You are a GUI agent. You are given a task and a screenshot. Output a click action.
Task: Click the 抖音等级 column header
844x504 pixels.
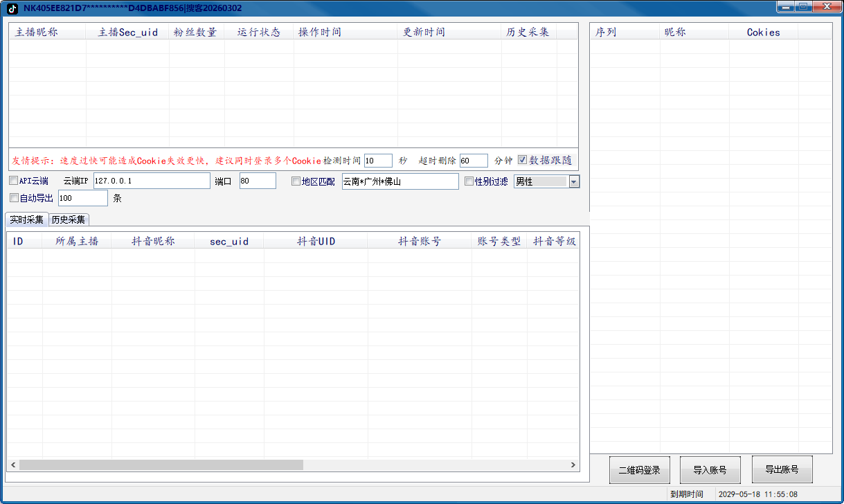554,241
